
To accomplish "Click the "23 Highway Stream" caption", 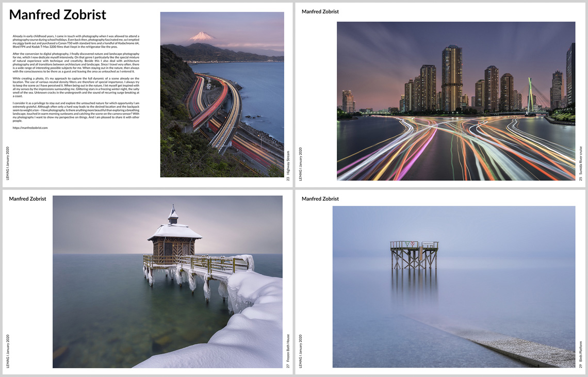I will coord(288,166).
